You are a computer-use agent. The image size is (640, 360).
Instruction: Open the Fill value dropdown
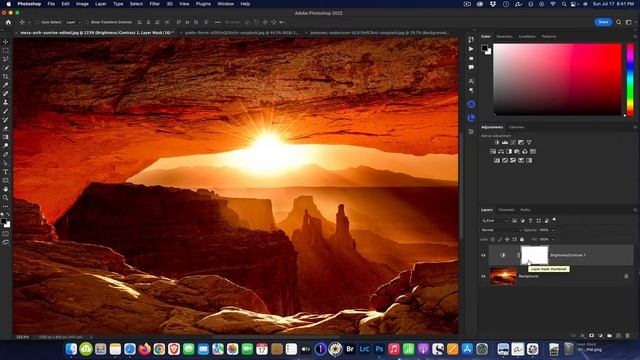(x=553, y=239)
